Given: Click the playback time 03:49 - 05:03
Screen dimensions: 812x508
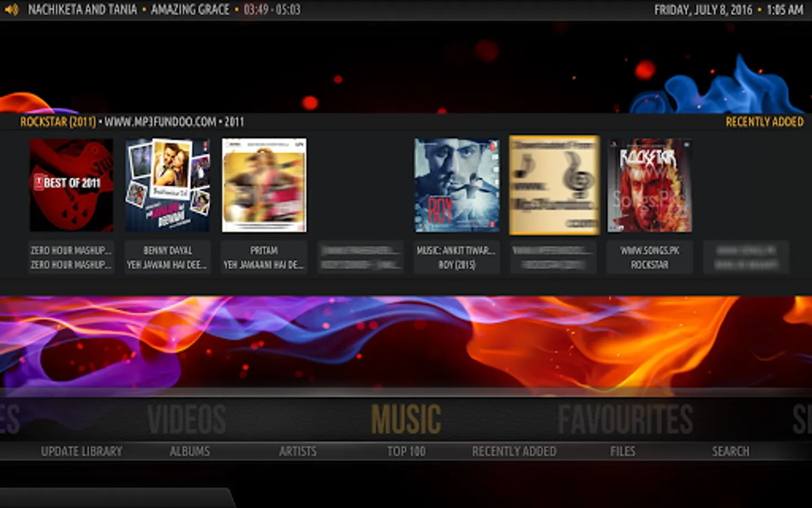Looking at the screenshot, I should pyautogui.click(x=272, y=10).
